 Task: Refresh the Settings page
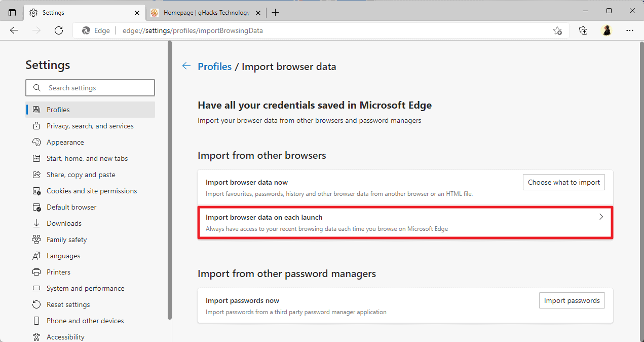[58, 30]
